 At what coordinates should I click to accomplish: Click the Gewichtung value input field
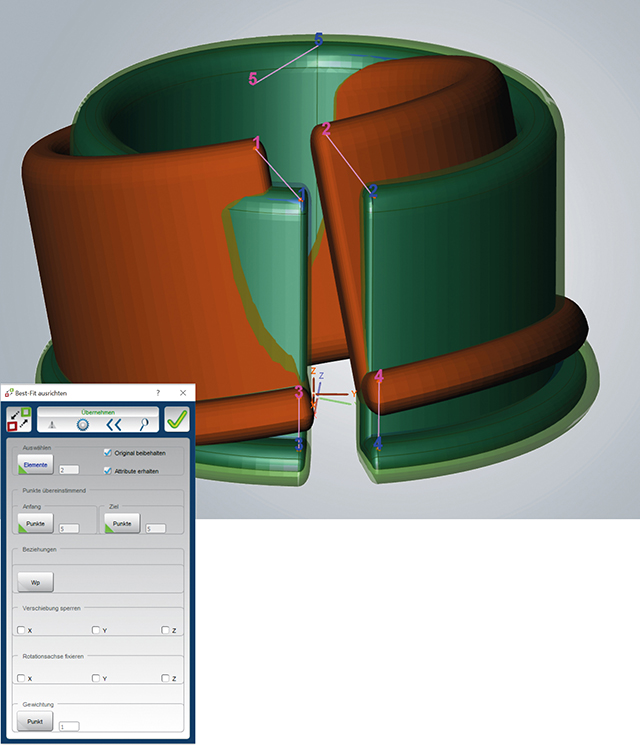point(69,726)
